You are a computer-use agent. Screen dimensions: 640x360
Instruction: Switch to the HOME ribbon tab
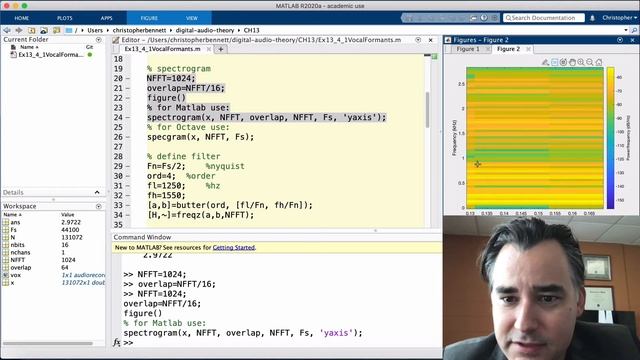tap(22, 18)
